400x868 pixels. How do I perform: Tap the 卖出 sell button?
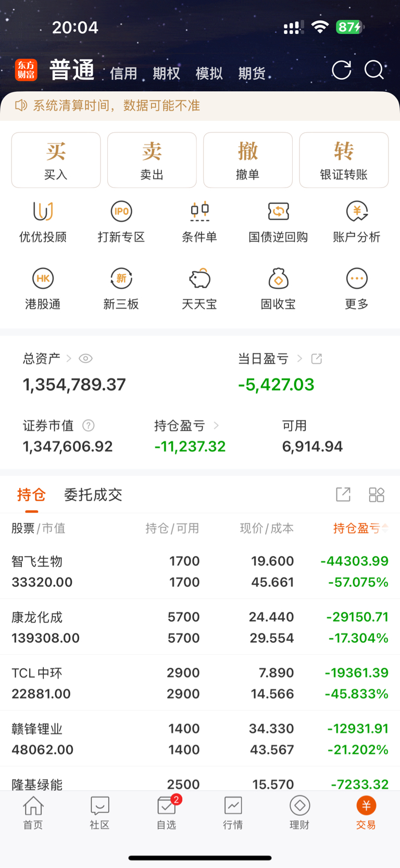152,160
